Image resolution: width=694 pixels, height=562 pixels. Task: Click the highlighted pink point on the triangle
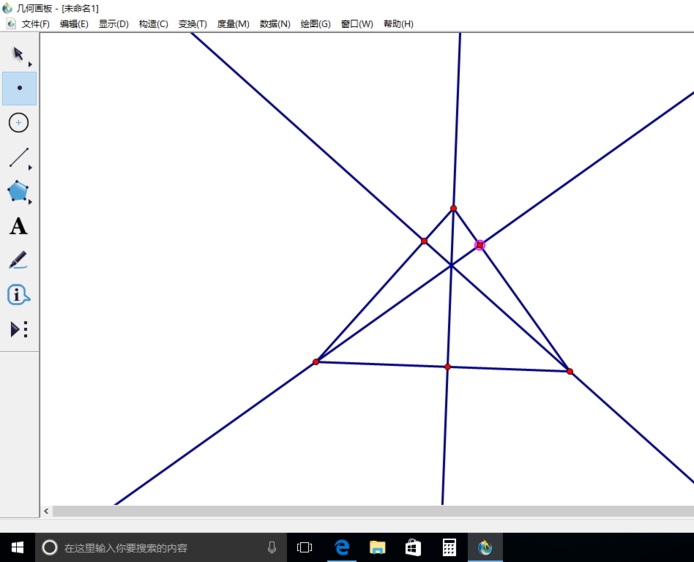pyautogui.click(x=480, y=245)
